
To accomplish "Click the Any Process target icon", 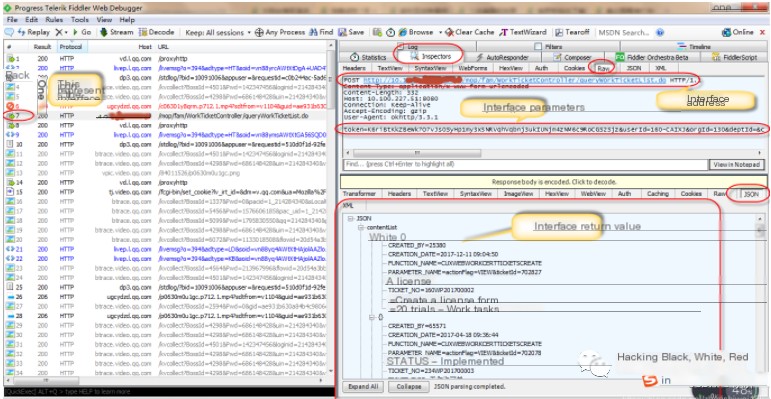I will coord(260,32).
